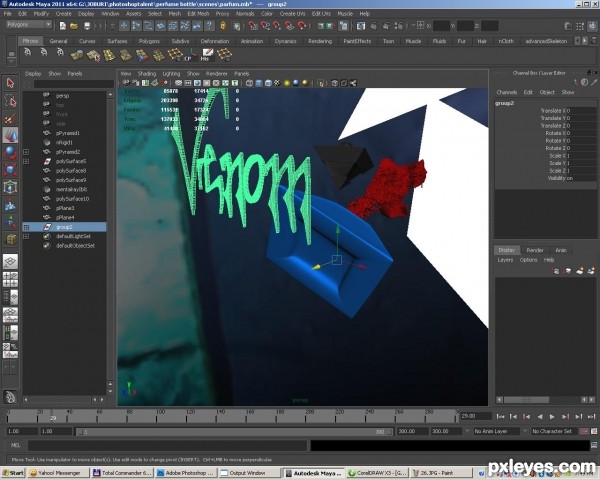Click the yellow light sphere viewport icon
The width and height of the screenshot is (600, 480).
[x=287, y=83]
